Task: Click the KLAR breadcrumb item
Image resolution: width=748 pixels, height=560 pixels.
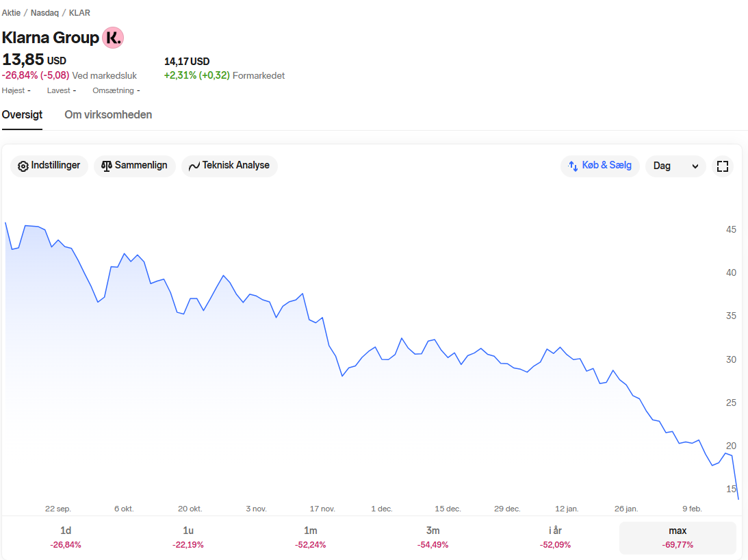Action: pos(79,13)
